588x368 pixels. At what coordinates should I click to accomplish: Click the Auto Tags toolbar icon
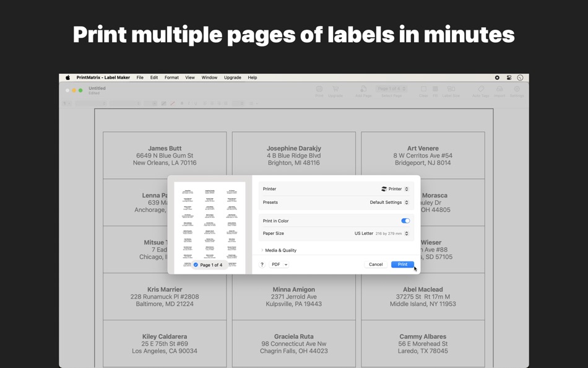point(481,89)
